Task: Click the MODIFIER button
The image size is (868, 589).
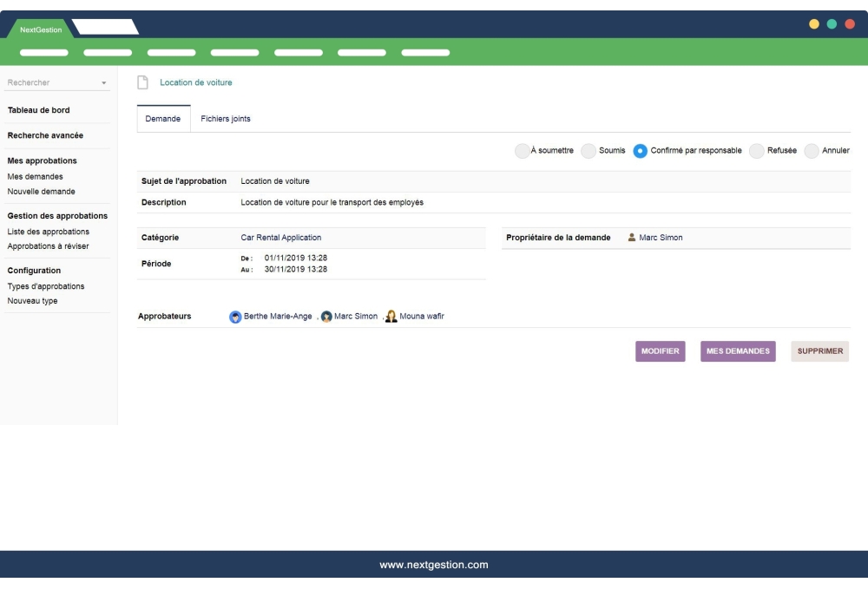Action: [661, 351]
